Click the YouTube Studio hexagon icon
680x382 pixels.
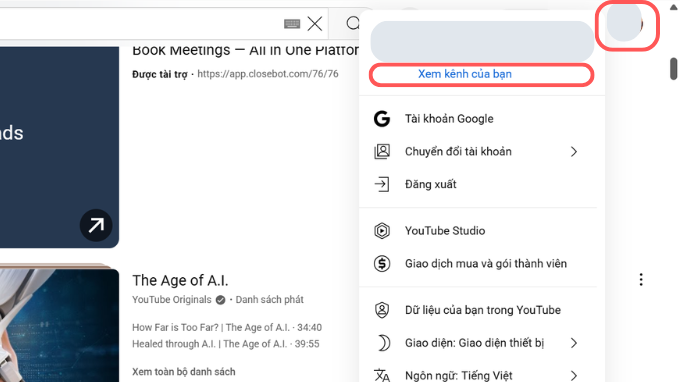coord(382,231)
